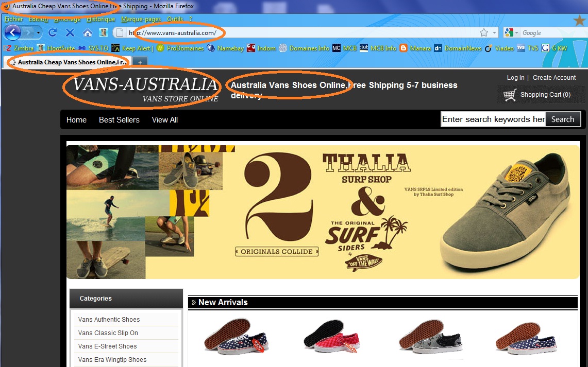Open the Shopping Cart (0) link
The height and width of the screenshot is (367, 588).
coord(545,95)
